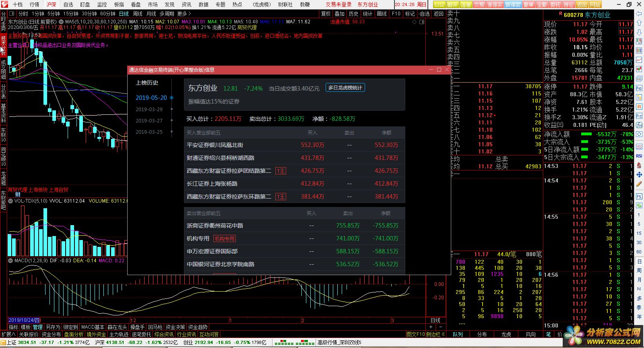Switch chart period to 周线

138,14
